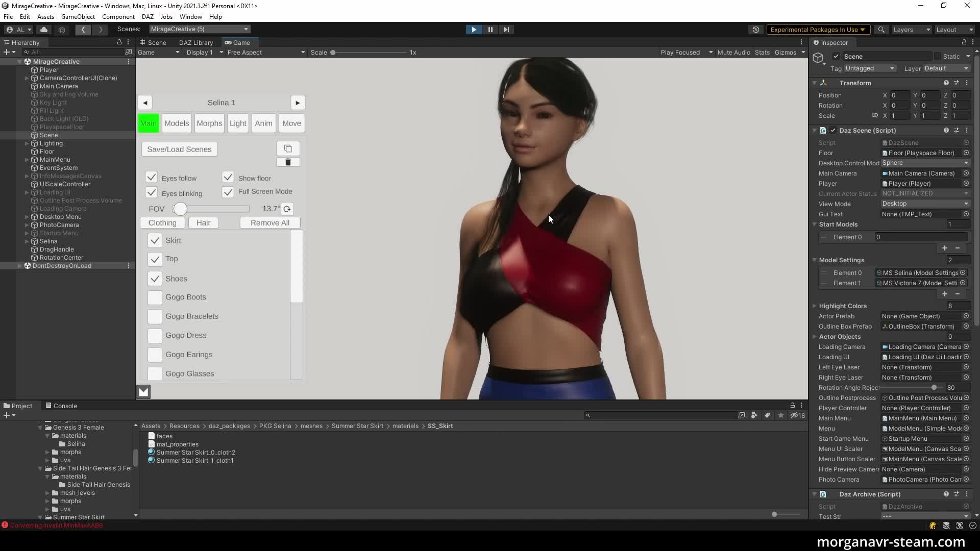Open the Undo History icon

(x=756, y=30)
